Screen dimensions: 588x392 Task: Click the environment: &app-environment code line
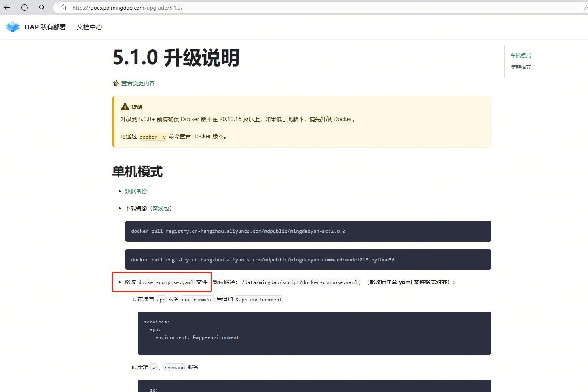197,337
